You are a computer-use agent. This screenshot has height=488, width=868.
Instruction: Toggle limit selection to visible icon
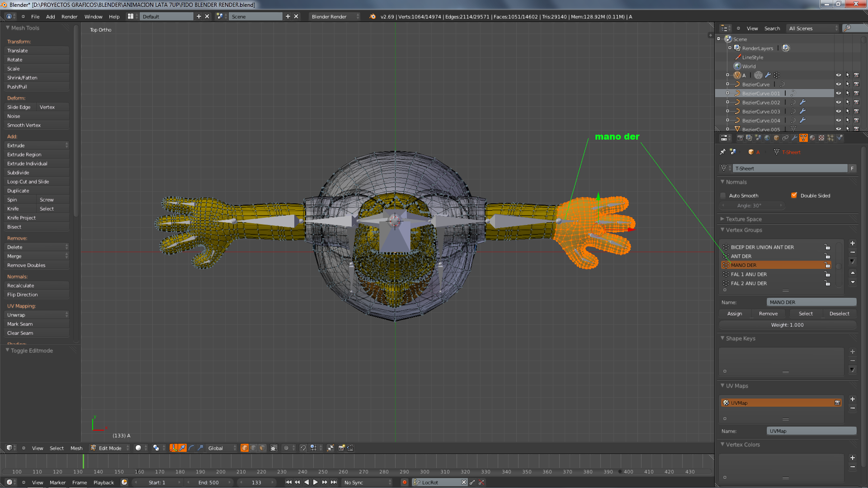(274, 448)
